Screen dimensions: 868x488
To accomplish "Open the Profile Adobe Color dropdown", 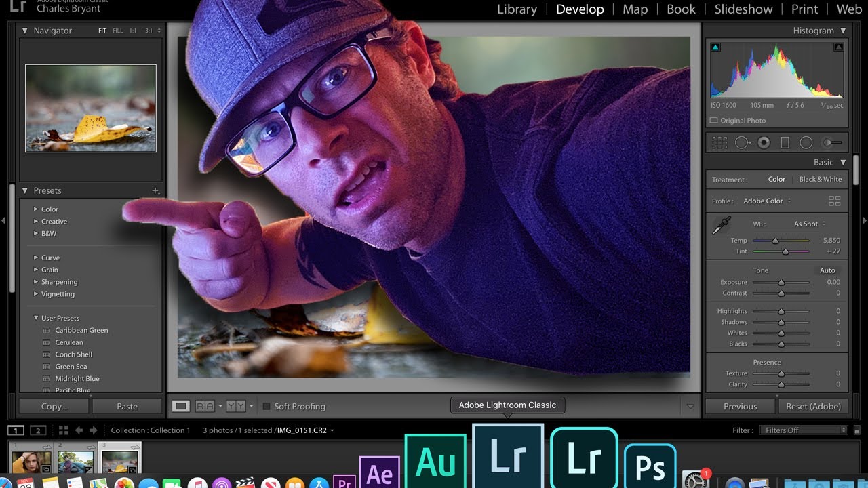I will [x=767, y=201].
